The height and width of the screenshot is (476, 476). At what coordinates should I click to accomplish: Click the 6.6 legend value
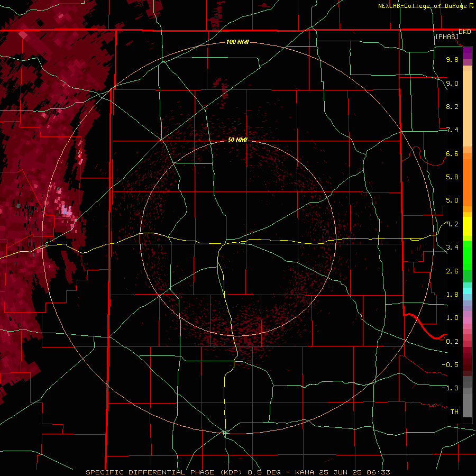point(452,153)
